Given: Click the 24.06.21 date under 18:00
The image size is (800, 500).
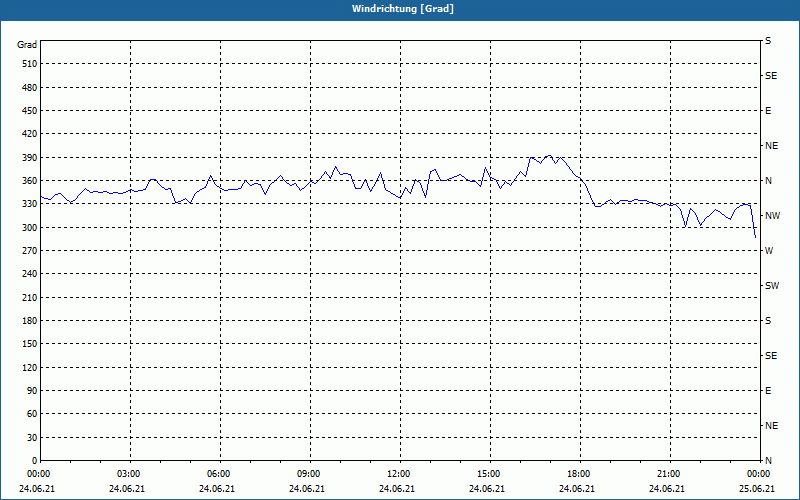Looking at the screenshot, I should [x=577, y=489].
